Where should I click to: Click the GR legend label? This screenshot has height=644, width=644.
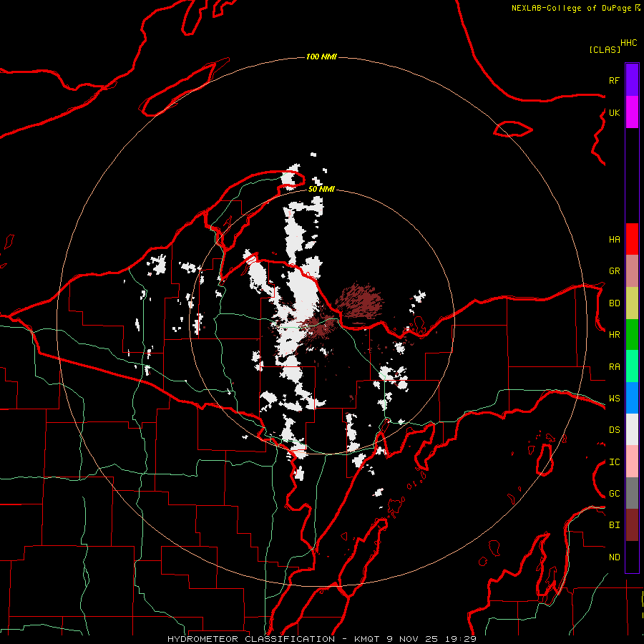tap(614, 271)
